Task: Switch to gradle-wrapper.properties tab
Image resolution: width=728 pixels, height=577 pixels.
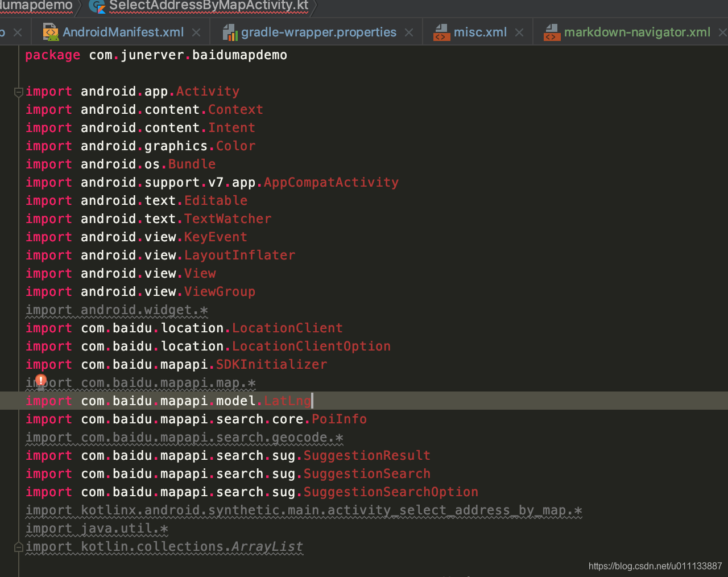Action: (318, 32)
